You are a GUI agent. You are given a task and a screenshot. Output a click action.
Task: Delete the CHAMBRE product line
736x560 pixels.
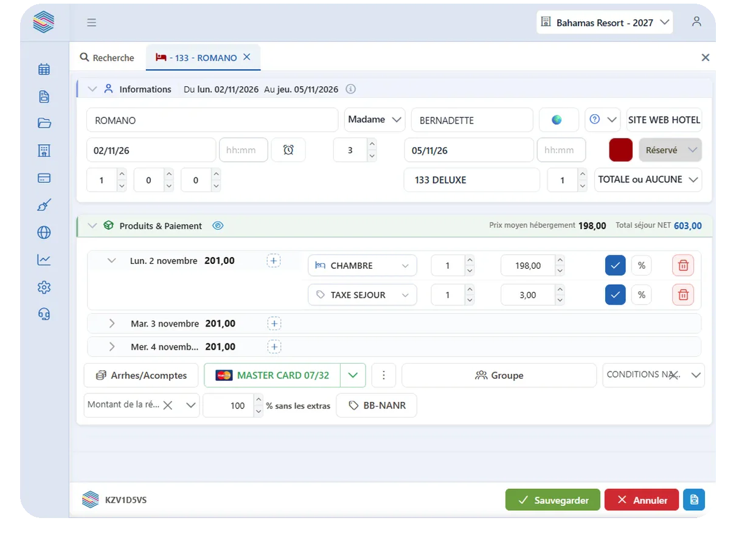click(683, 265)
